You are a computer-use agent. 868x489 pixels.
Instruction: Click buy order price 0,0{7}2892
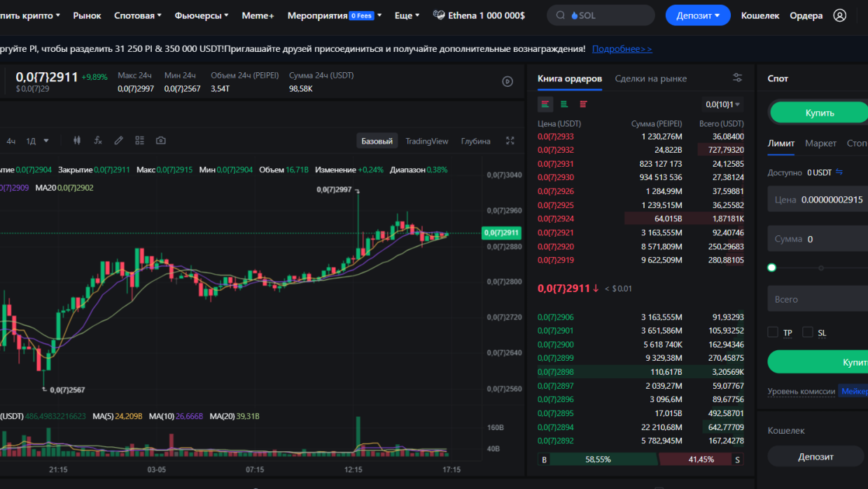[x=556, y=441]
